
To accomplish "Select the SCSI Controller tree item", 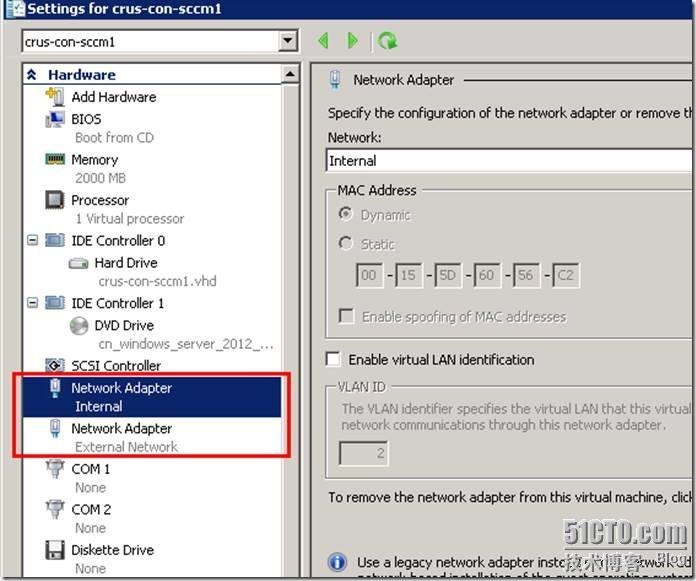I will click(x=116, y=365).
